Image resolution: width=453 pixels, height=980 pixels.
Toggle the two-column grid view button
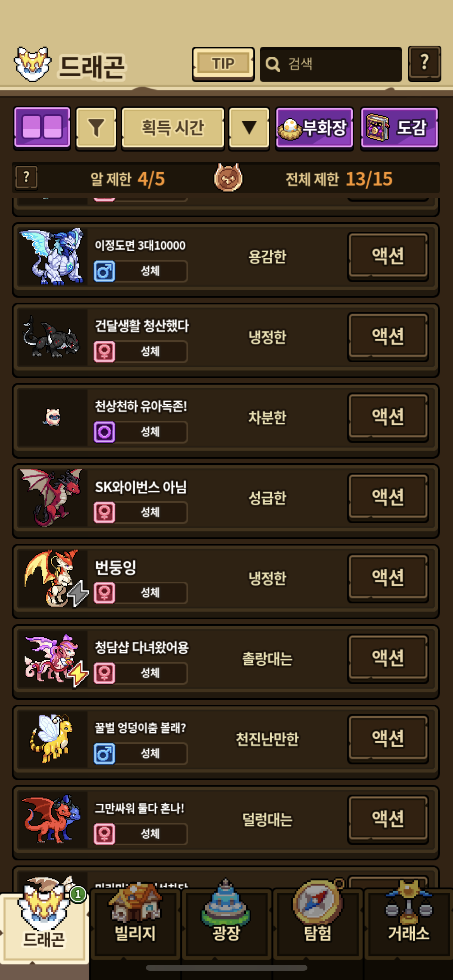(42, 128)
